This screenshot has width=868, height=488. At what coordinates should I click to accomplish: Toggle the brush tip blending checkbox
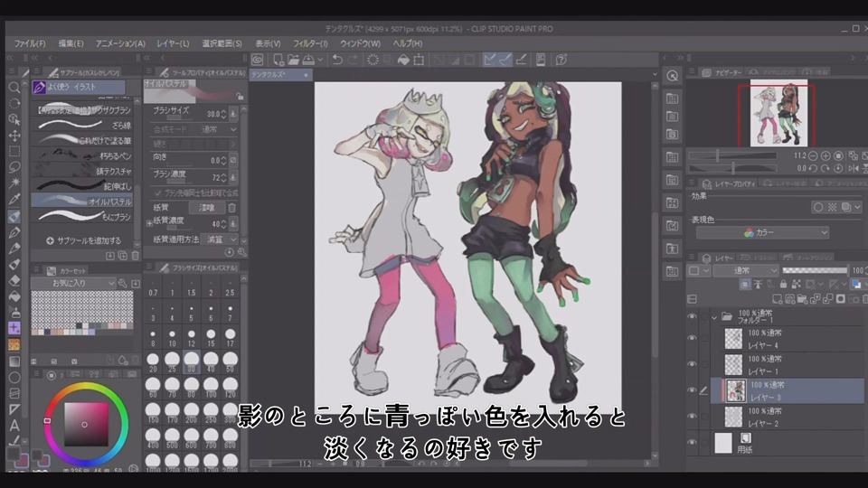coord(158,192)
